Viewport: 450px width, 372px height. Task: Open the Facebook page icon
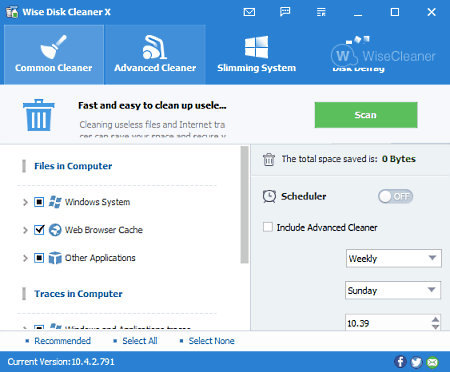400,362
